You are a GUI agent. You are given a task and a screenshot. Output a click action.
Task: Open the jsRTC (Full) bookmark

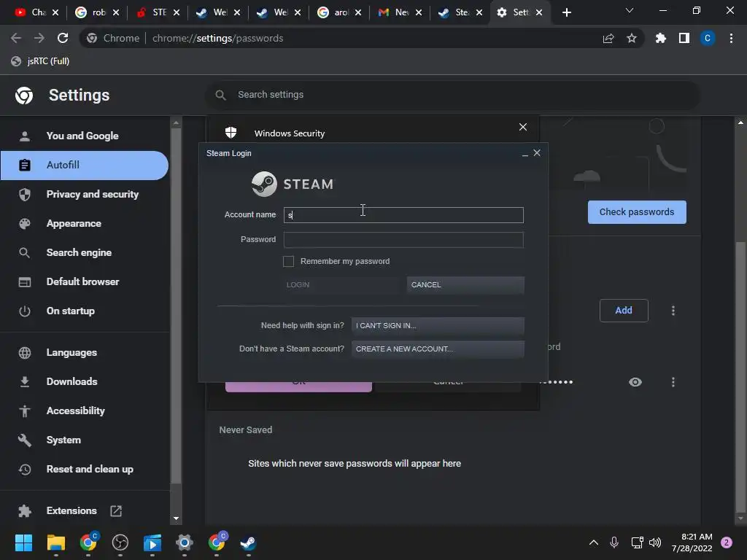pos(41,61)
